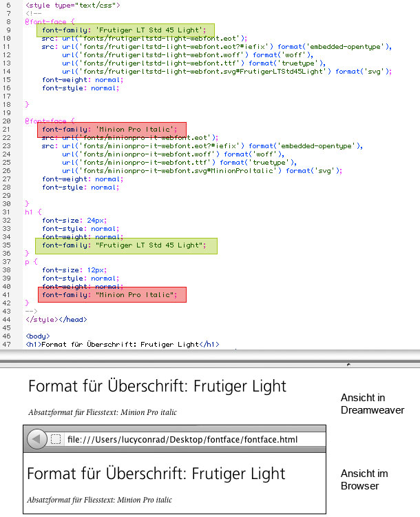
Task: Click the h1 selector line in code
Action: click(x=33, y=212)
